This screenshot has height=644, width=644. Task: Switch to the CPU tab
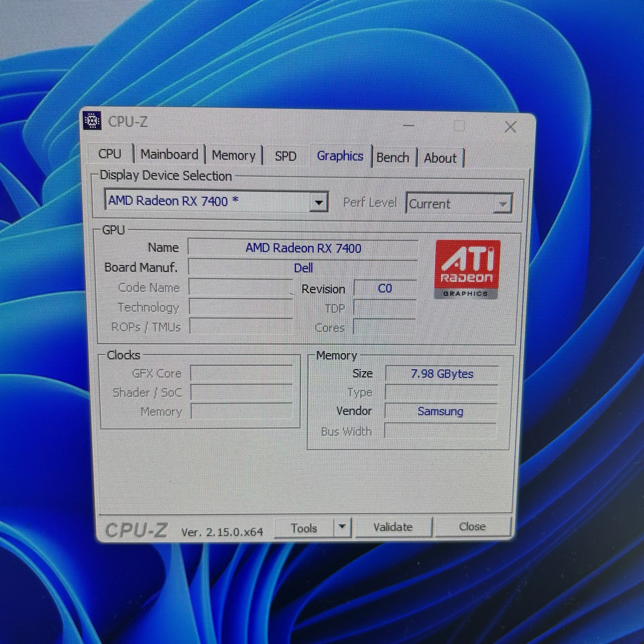[110, 154]
